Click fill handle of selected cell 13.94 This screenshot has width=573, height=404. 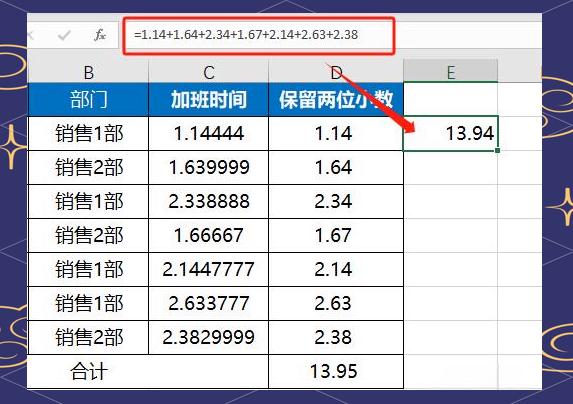point(497,150)
